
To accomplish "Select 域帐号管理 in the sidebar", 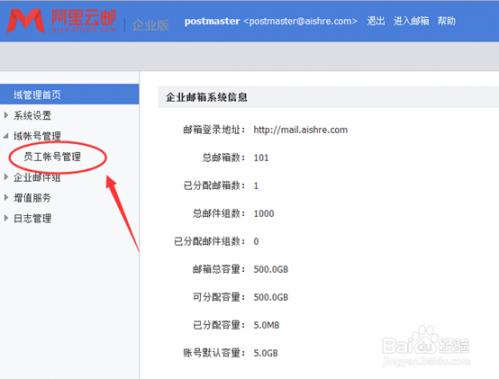I will tap(37, 136).
